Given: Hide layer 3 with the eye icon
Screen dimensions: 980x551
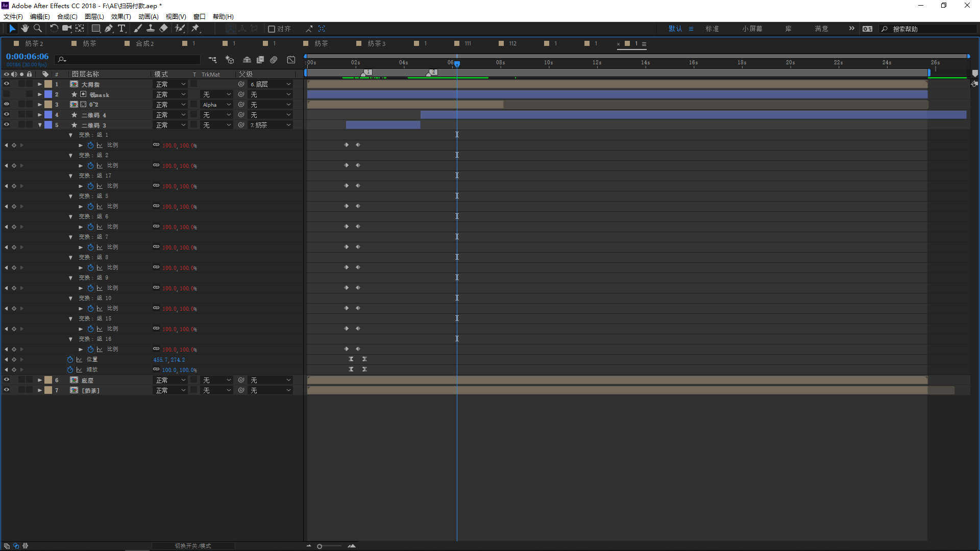Looking at the screenshot, I should (x=7, y=105).
